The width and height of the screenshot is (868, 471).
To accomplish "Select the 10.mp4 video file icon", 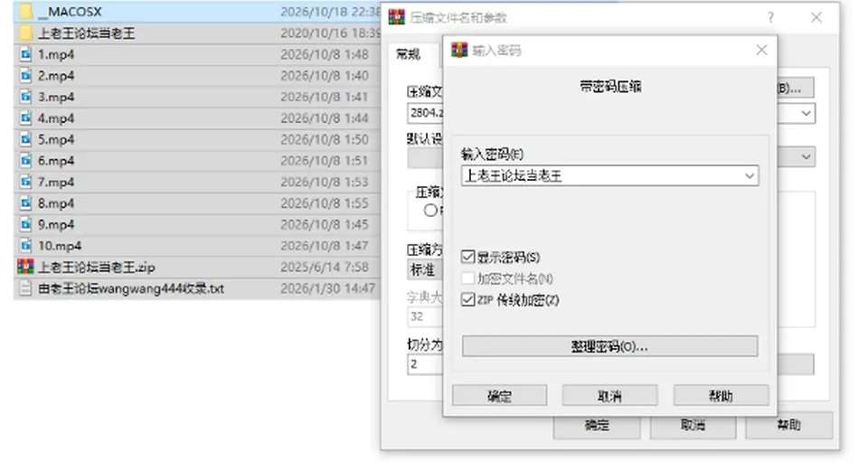I will pyautogui.click(x=25, y=245).
